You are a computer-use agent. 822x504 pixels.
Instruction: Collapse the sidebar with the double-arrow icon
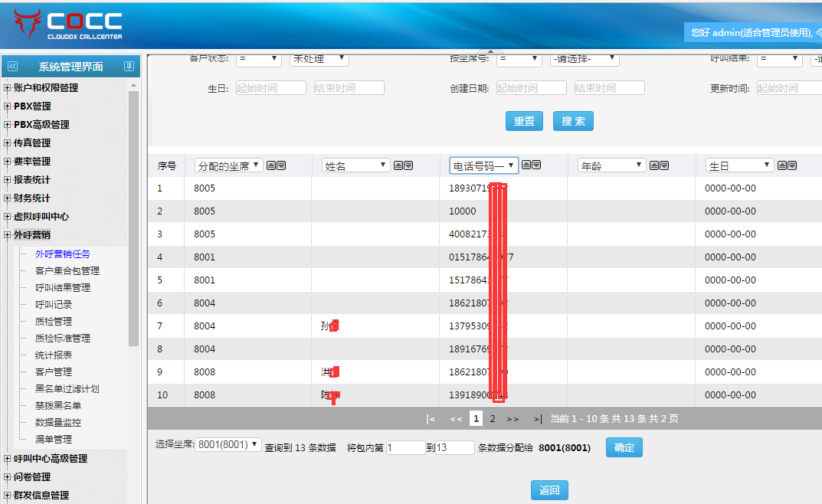[13, 67]
